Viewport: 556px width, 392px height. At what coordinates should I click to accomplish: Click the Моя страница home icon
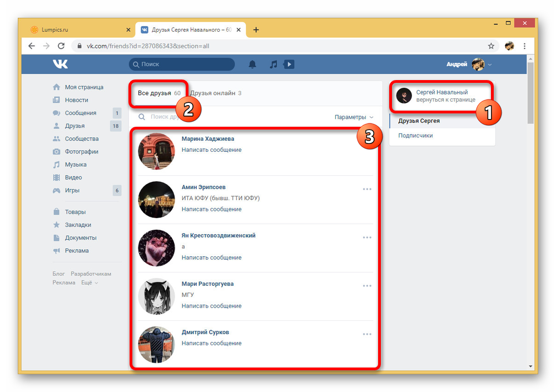56,87
